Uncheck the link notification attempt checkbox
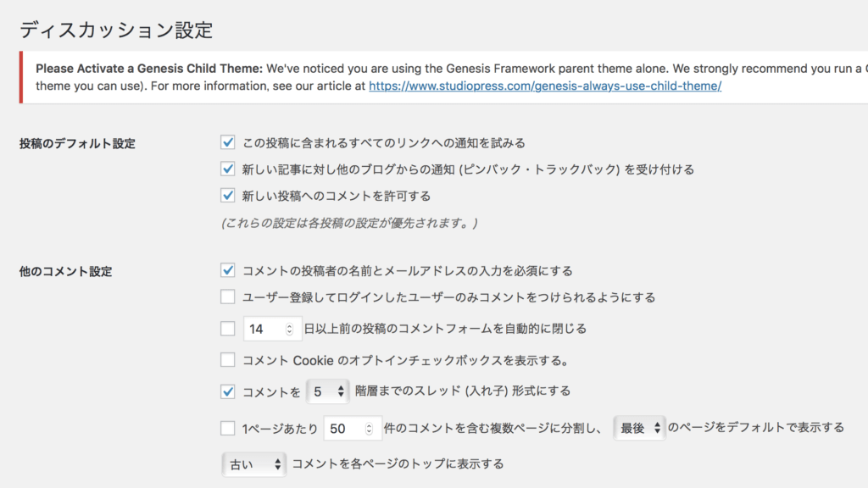The height and width of the screenshot is (488, 868). tap(227, 142)
